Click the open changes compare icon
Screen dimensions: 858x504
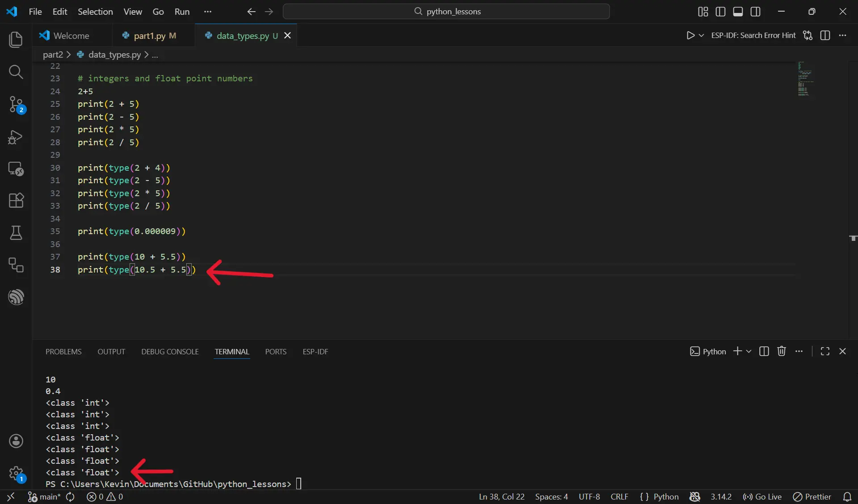point(808,35)
